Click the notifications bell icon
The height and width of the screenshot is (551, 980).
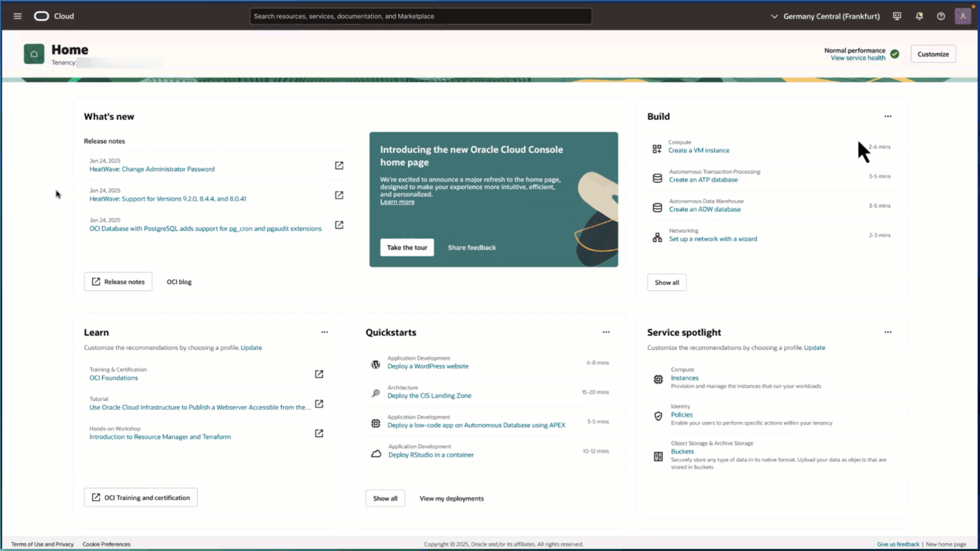click(919, 16)
